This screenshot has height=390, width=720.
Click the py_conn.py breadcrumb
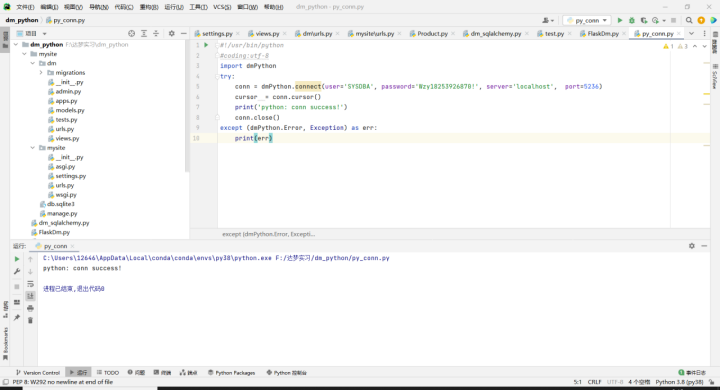pyautogui.click(x=65, y=20)
